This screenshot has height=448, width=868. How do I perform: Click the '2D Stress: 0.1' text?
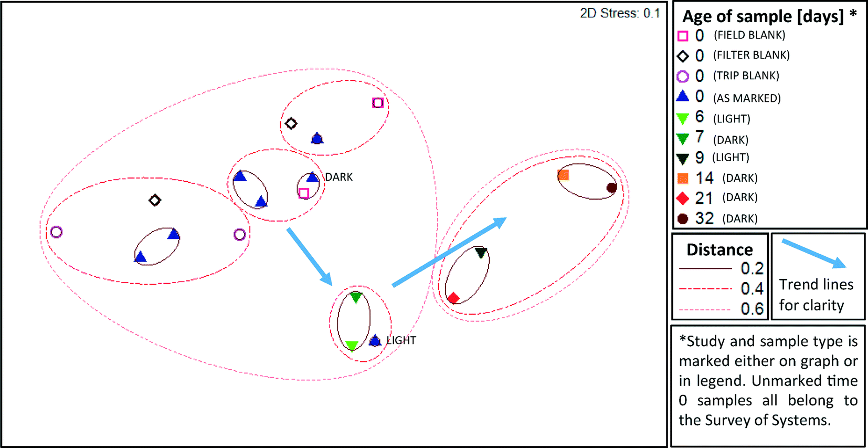tap(620, 13)
